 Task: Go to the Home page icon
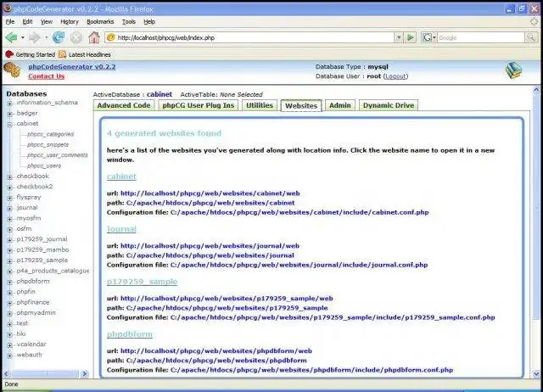click(94, 37)
